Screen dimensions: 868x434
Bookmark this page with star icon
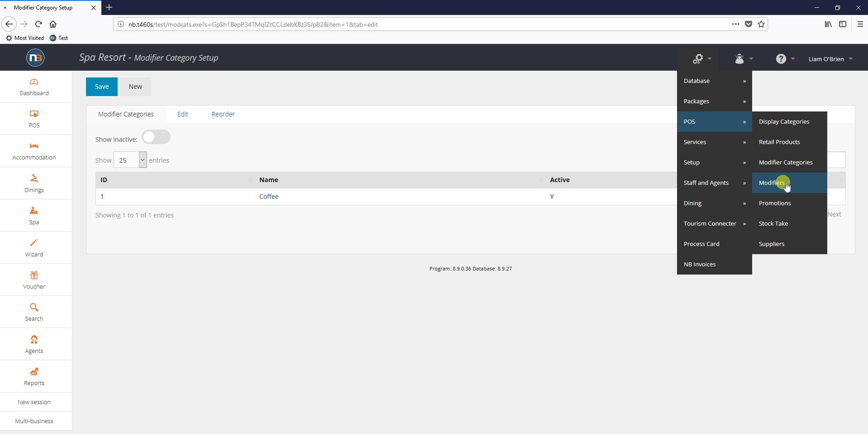coord(761,24)
